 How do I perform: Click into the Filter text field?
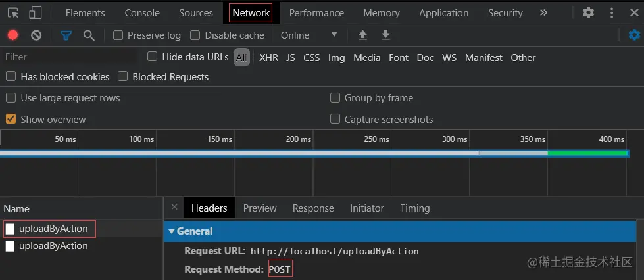pos(70,57)
